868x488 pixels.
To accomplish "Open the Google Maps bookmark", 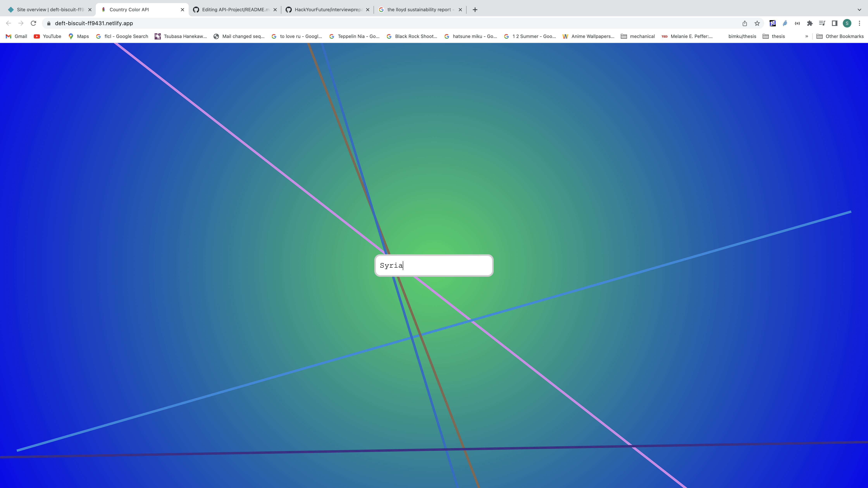I will 78,36.
